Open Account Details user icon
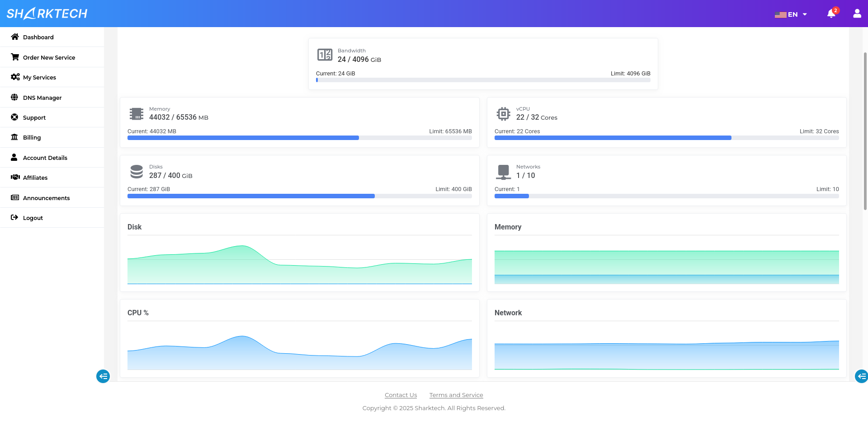This screenshot has width=868, height=421. click(x=15, y=157)
